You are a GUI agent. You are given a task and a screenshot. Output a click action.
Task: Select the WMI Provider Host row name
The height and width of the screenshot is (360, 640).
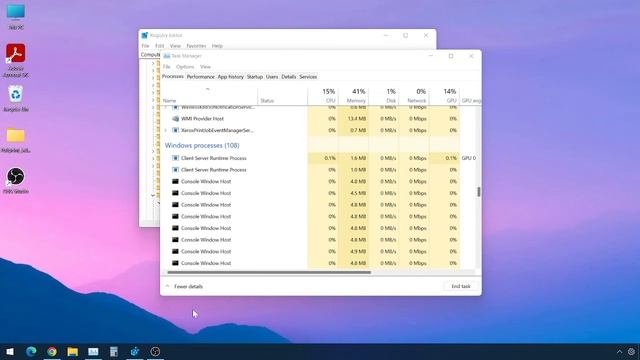202,119
